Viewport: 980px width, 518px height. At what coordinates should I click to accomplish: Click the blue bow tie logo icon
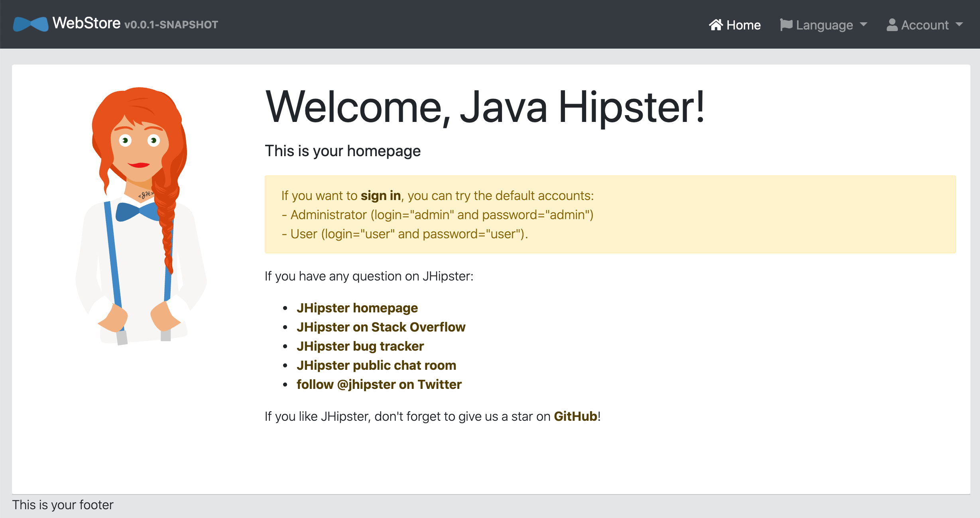click(30, 24)
